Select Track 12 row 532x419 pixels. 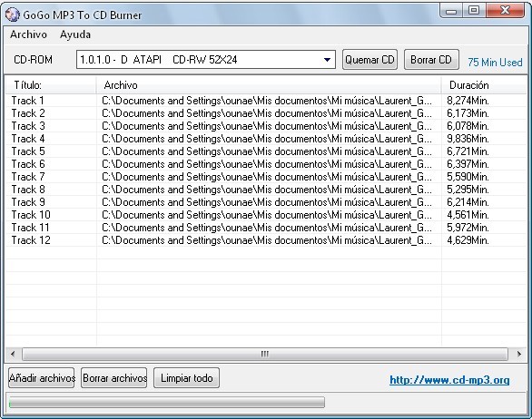coord(266,240)
